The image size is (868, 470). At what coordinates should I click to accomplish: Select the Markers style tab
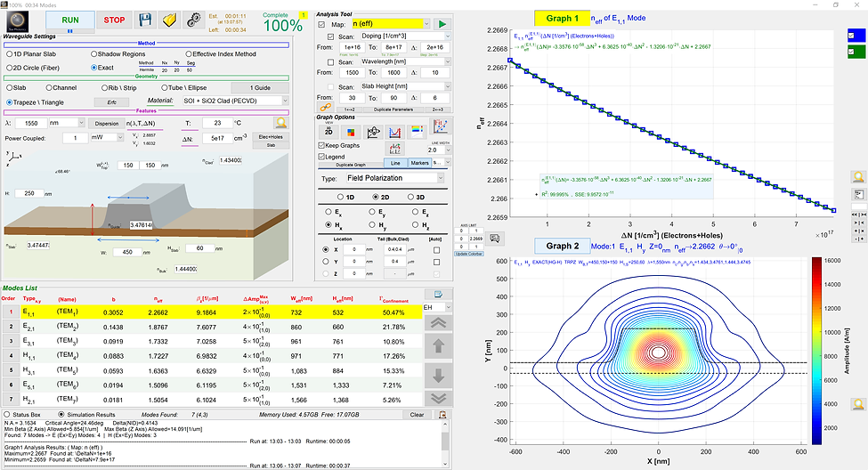click(419, 163)
